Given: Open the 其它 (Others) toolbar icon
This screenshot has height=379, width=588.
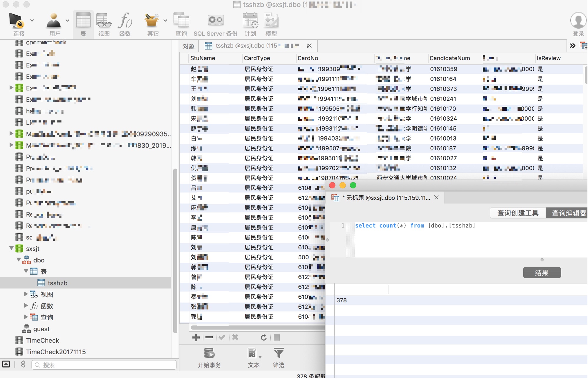Looking at the screenshot, I should pyautogui.click(x=152, y=21).
